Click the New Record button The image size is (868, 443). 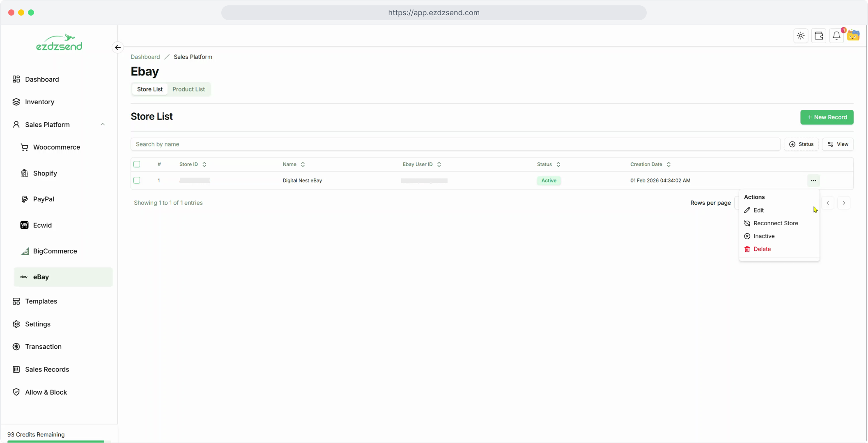[827, 117]
